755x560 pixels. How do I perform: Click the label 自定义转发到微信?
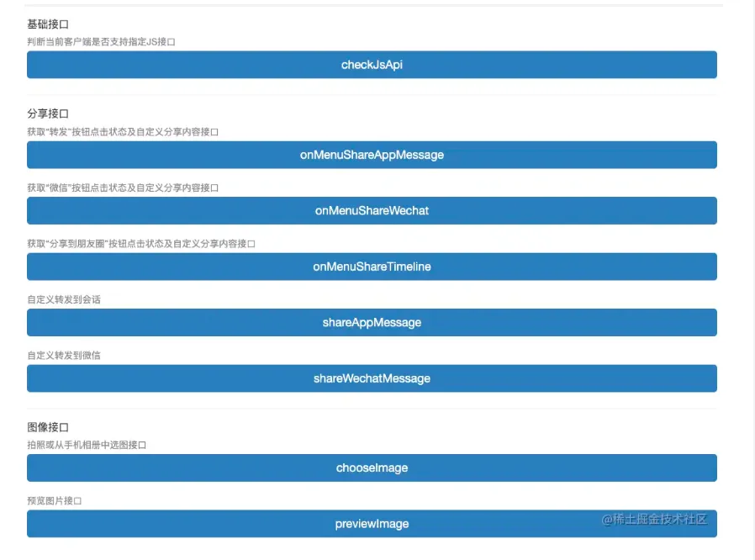pos(64,356)
